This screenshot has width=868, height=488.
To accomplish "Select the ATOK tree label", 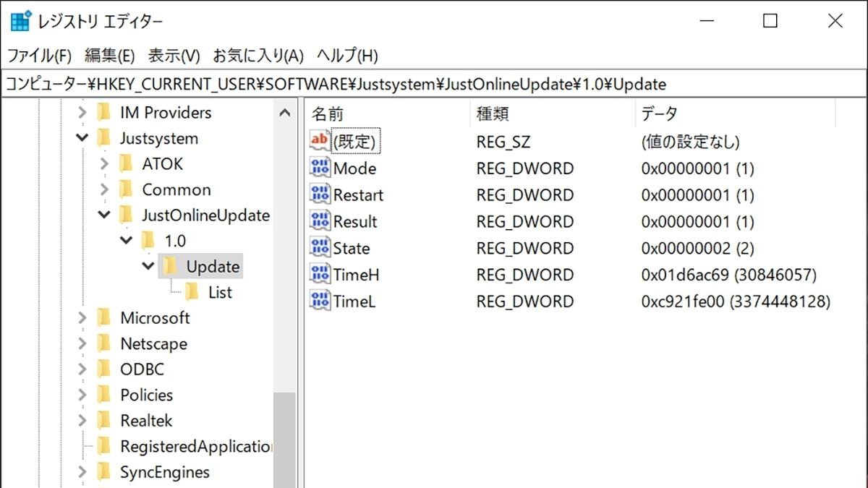I will pyautogui.click(x=162, y=163).
